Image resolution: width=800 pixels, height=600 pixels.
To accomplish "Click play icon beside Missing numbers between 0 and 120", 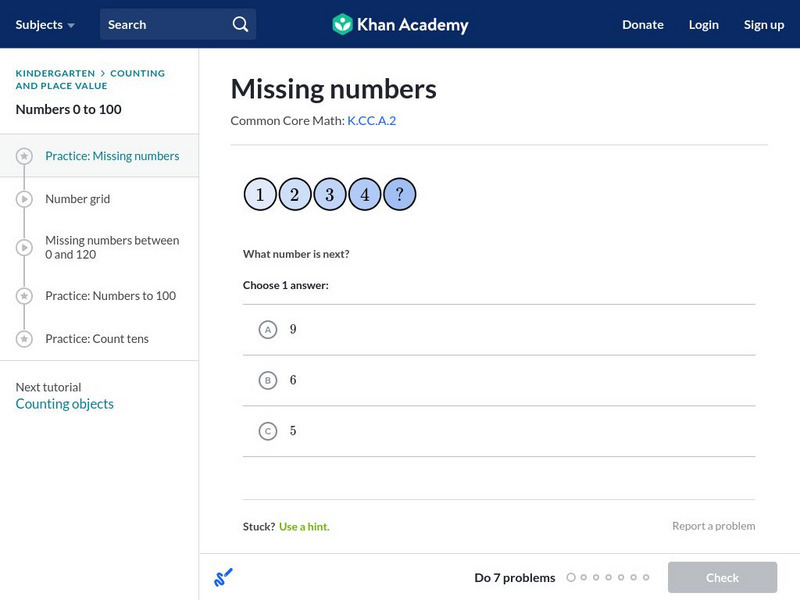I will [x=25, y=247].
